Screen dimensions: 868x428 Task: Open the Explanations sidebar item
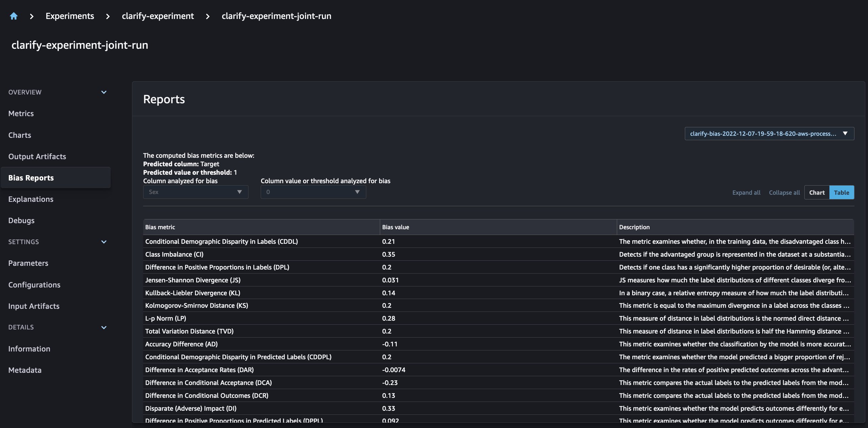click(x=31, y=199)
